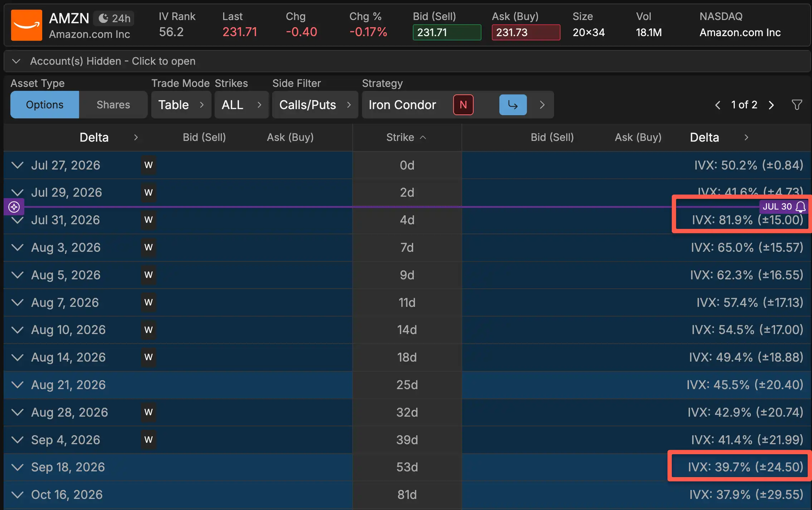This screenshot has width=812, height=510.
Task: Click the W weekly badge on Aug 7
Action: 148,303
